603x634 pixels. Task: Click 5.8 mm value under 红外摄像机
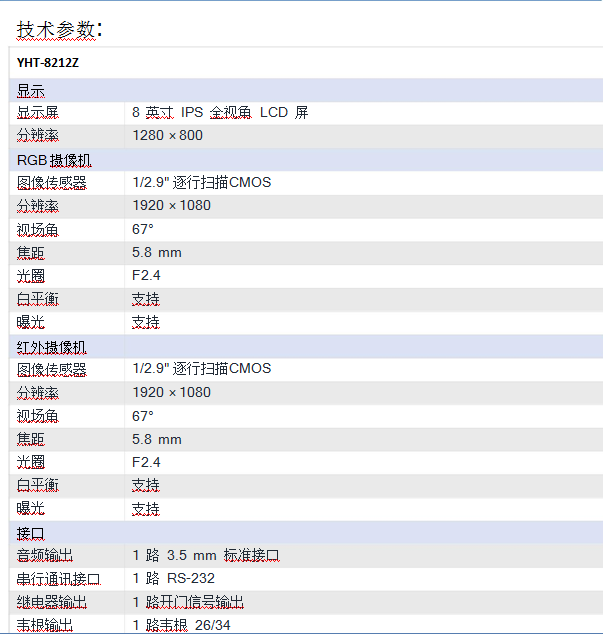click(x=157, y=439)
